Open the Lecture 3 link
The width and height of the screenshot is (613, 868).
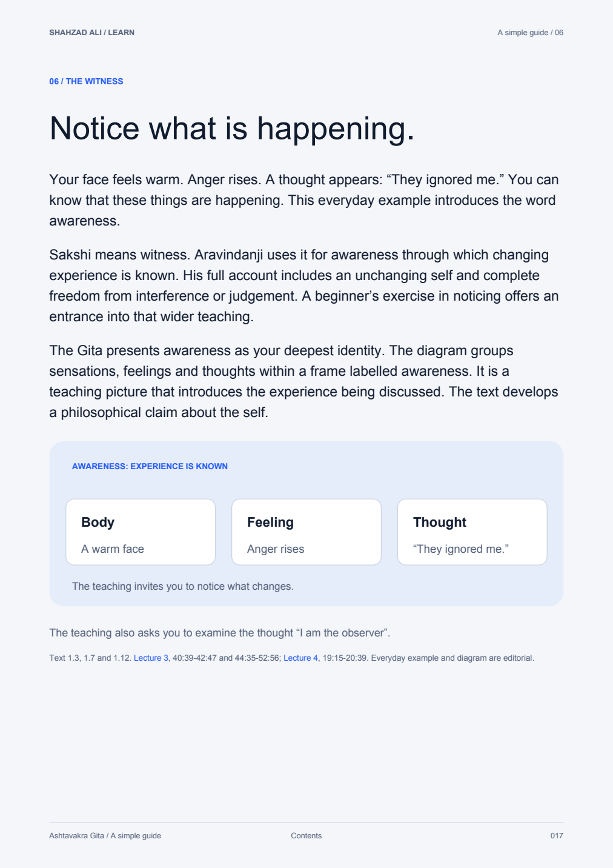(x=151, y=658)
